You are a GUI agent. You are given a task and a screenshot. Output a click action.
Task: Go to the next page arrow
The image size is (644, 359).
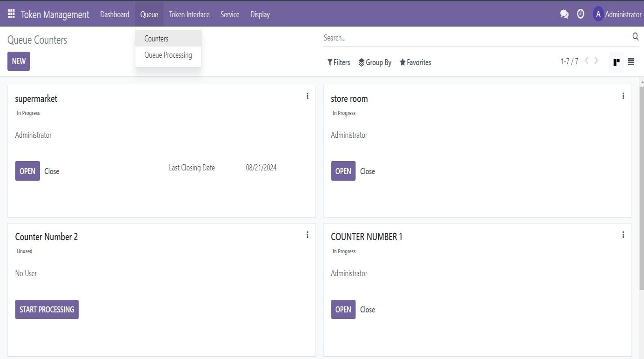pyautogui.click(x=596, y=61)
